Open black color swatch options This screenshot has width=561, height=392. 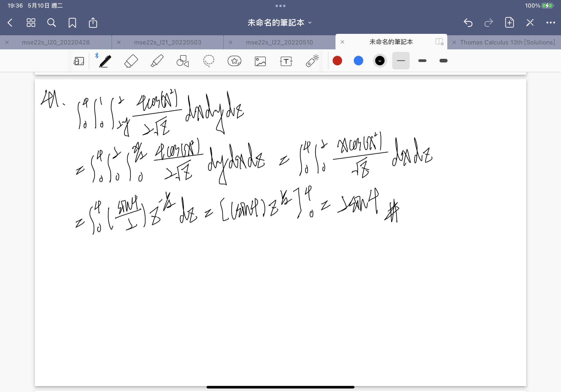pyautogui.click(x=379, y=61)
